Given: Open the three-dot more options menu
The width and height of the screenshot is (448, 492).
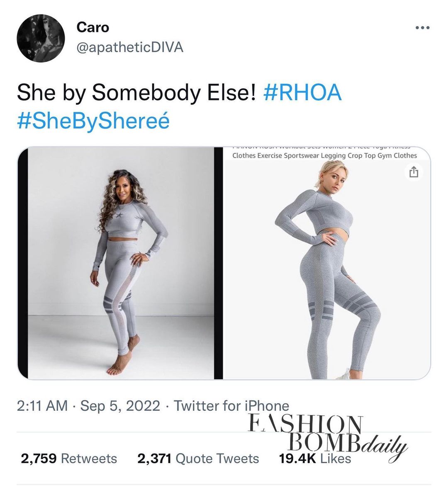Looking at the screenshot, I should (422, 28).
